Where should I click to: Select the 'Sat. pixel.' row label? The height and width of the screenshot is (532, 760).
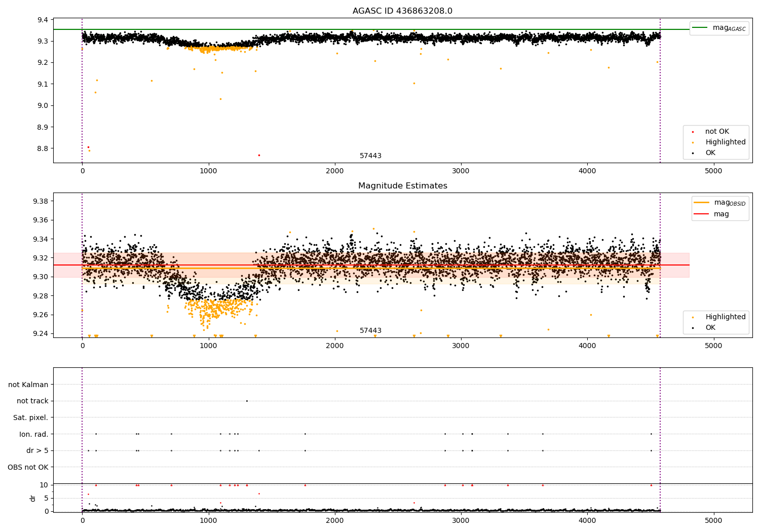tap(30, 417)
